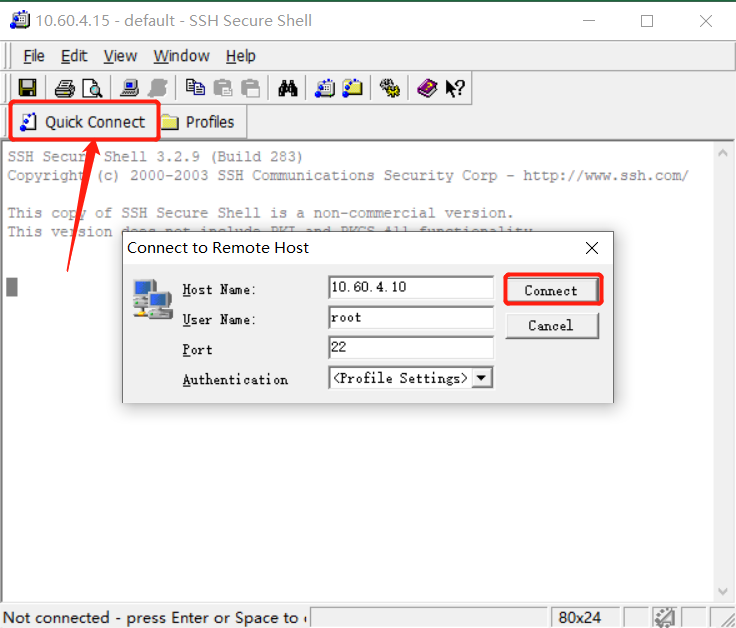Close the Connect to Remote Host dialog
Viewport: 736px width, 628px height.
(592, 247)
